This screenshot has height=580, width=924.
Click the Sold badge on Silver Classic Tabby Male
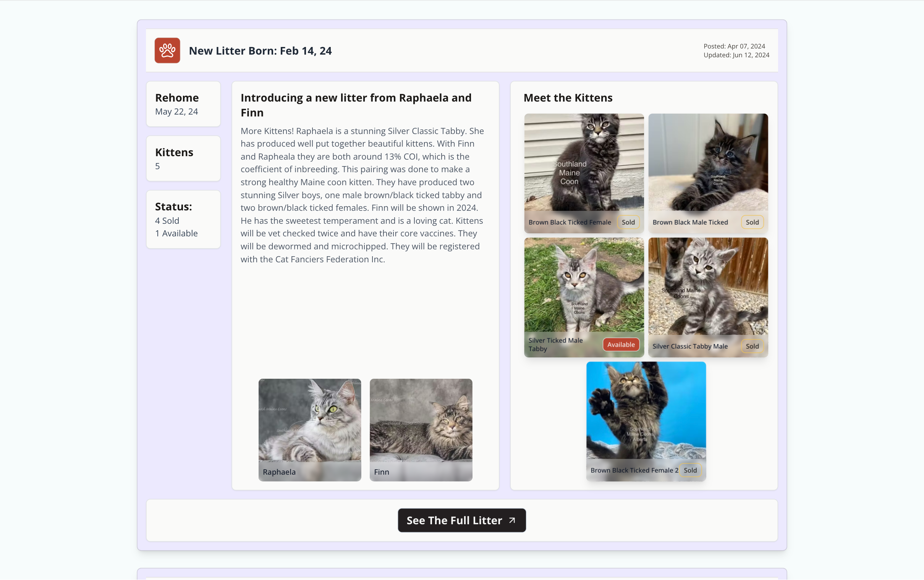(x=752, y=346)
